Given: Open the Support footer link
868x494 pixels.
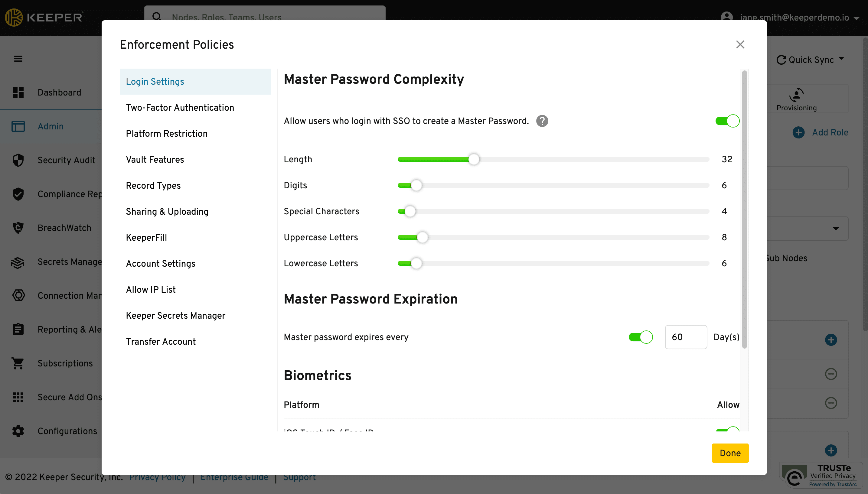Looking at the screenshot, I should (299, 477).
